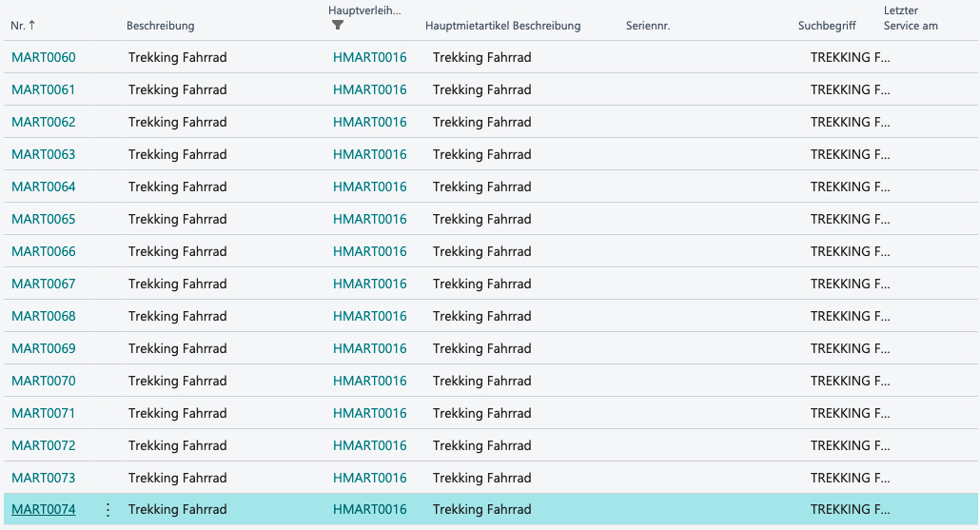Open row options for MART0074
The width and height of the screenshot is (980, 530).
click(x=108, y=510)
